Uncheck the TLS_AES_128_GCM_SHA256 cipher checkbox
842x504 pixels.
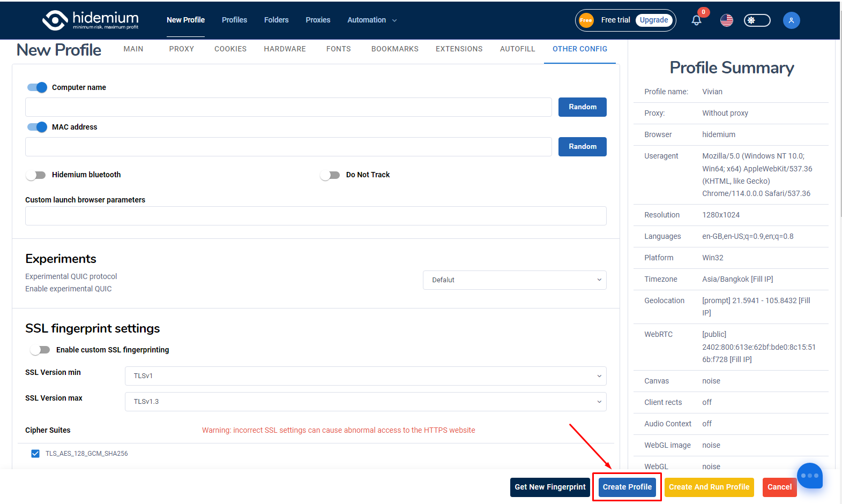(x=35, y=454)
